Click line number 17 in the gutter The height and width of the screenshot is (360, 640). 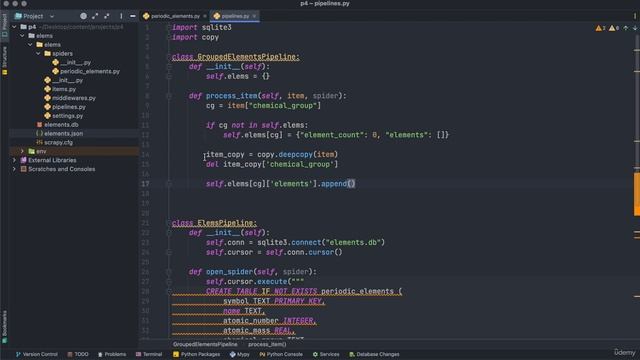pos(145,184)
